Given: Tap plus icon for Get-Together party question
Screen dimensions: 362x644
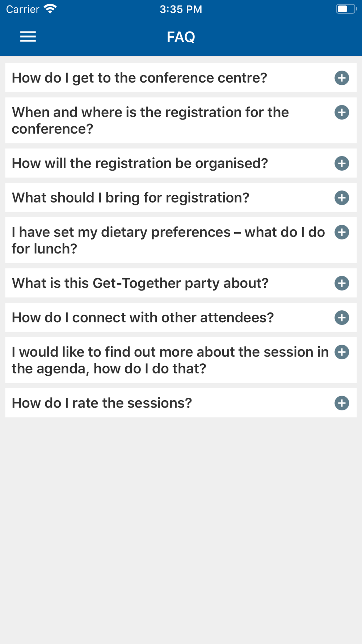Looking at the screenshot, I should click(x=342, y=283).
